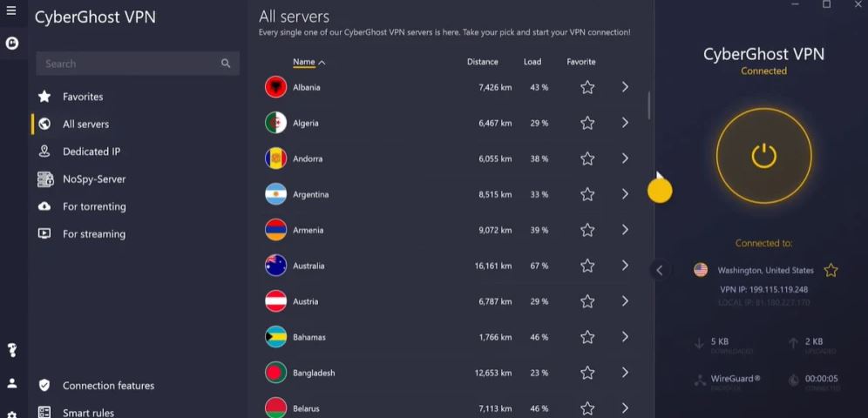This screenshot has width=868, height=418.
Task: Toggle favorite star for Bahamas
Action: tap(587, 337)
